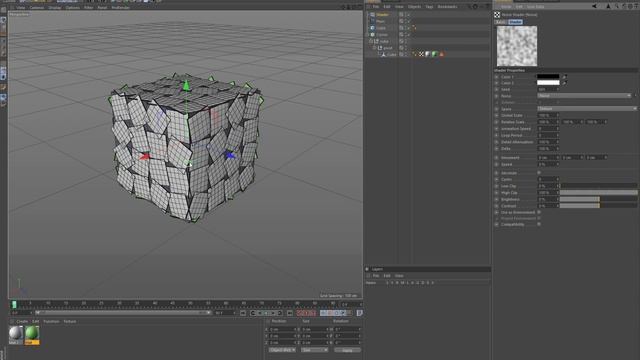Open the Noise type dropdown
640x360 pixels.
tap(584, 96)
